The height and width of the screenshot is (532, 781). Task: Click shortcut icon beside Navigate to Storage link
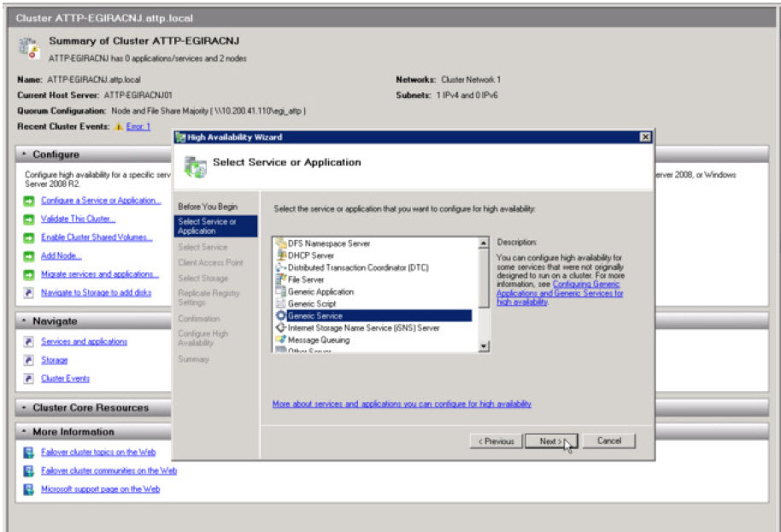point(29,293)
